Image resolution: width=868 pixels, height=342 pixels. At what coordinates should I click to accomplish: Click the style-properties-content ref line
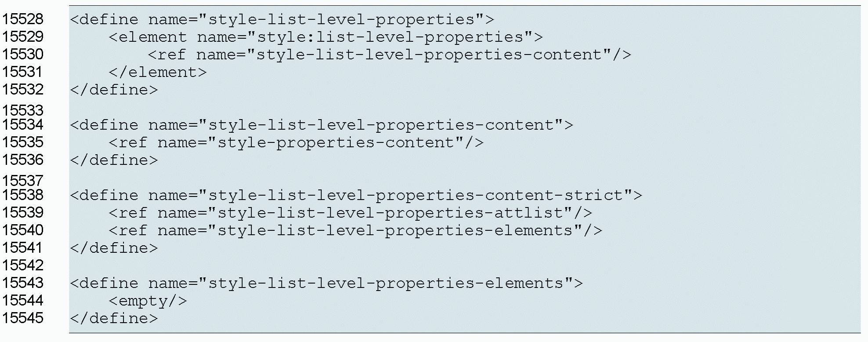pos(296,142)
